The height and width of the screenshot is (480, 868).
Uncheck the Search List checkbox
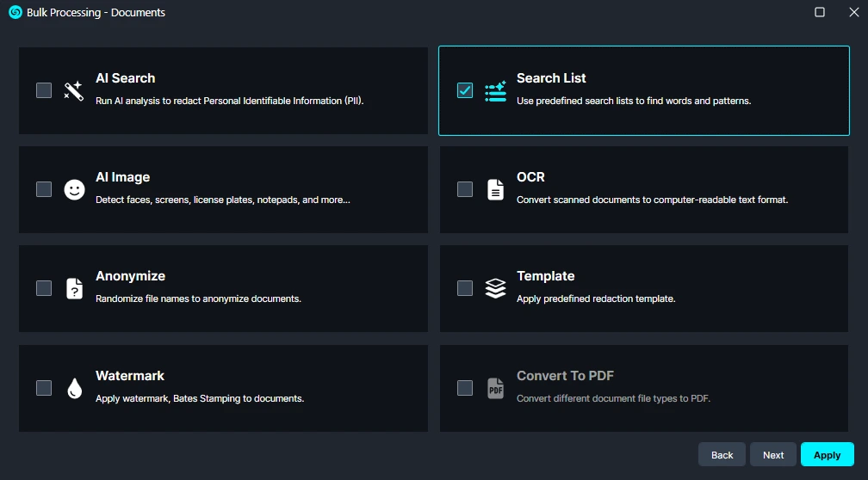465,90
